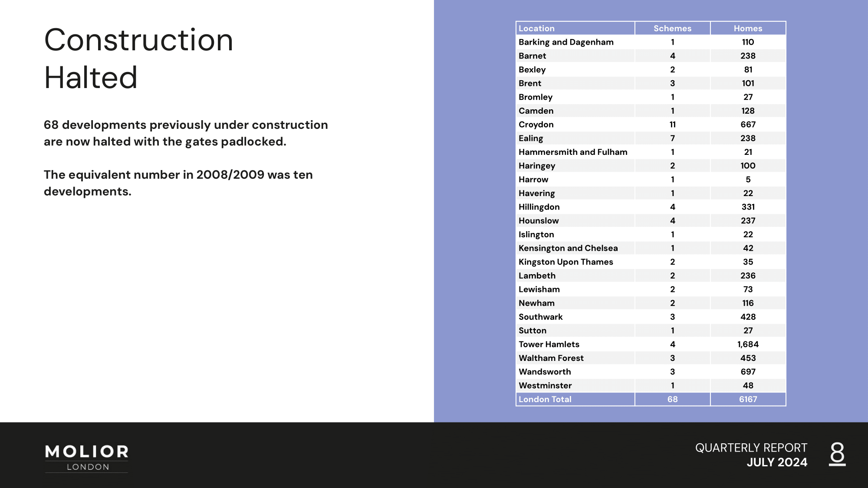
Task: Select the 'Construction Halted' title
Action: coord(139,59)
